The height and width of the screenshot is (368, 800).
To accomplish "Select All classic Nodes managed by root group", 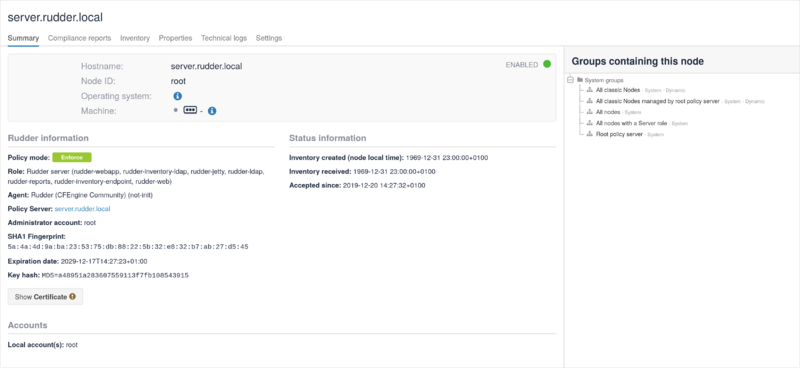I will (658, 101).
